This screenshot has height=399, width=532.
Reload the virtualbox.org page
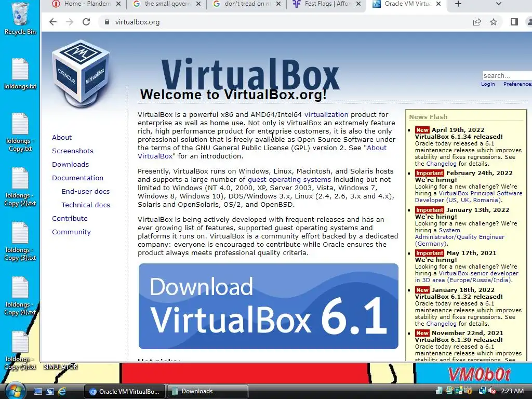(x=86, y=22)
